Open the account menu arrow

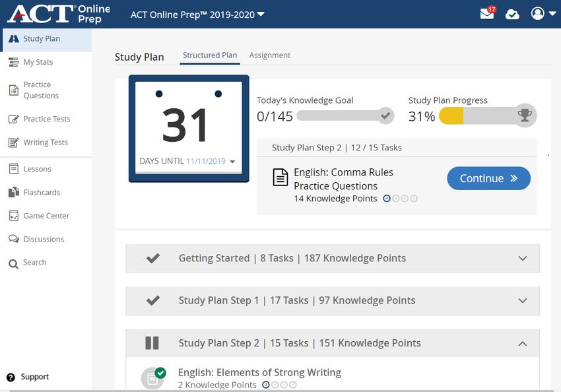[553, 14]
